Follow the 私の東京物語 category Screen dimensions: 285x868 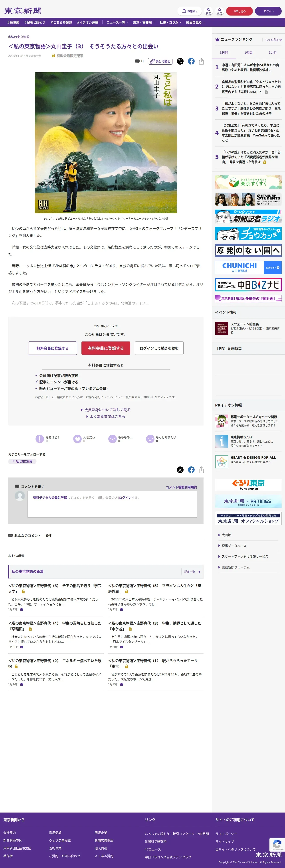22,461
